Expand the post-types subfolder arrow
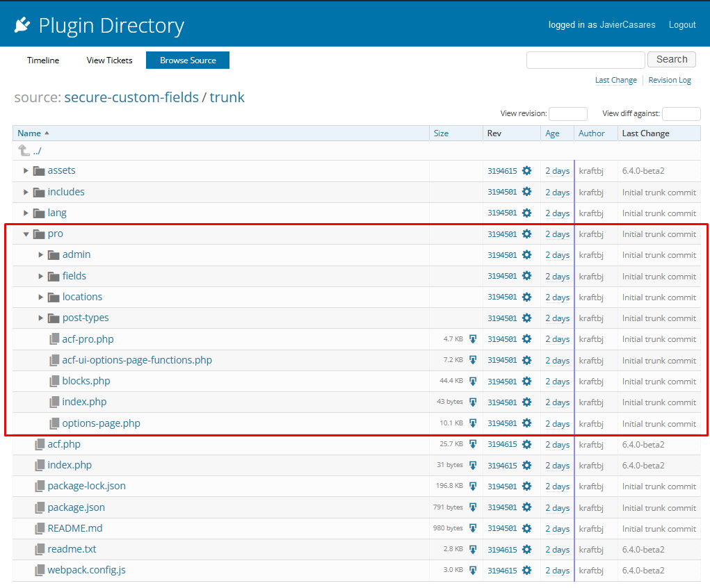This screenshot has width=710, height=588. click(41, 318)
